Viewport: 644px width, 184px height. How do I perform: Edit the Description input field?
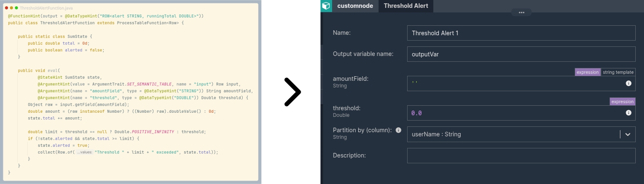tap(521, 155)
